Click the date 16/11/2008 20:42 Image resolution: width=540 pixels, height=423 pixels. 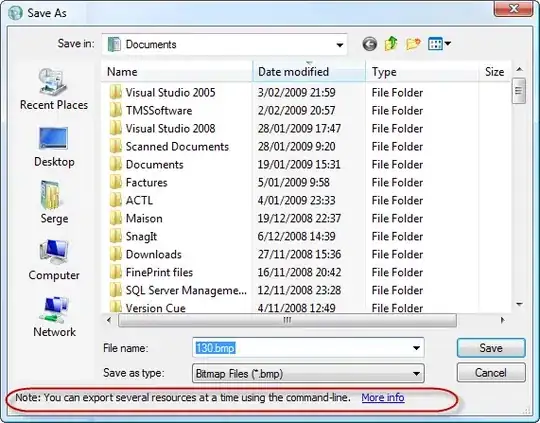[299, 272]
